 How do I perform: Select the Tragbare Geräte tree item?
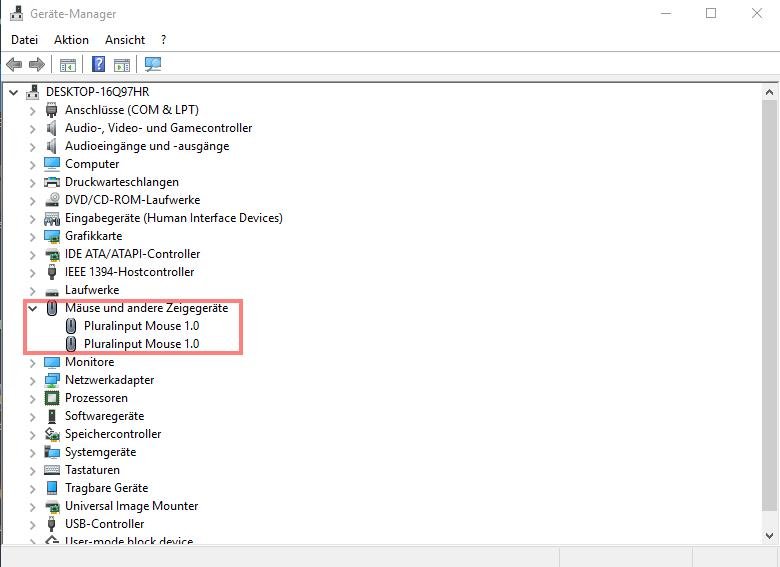(x=106, y=488)
